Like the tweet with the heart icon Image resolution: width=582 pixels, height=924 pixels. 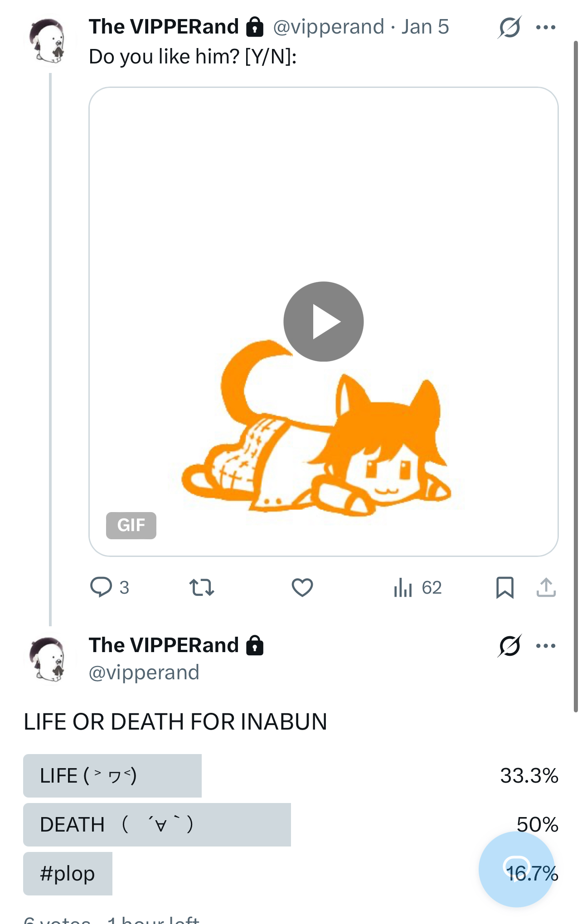click(x=302, y=587)
